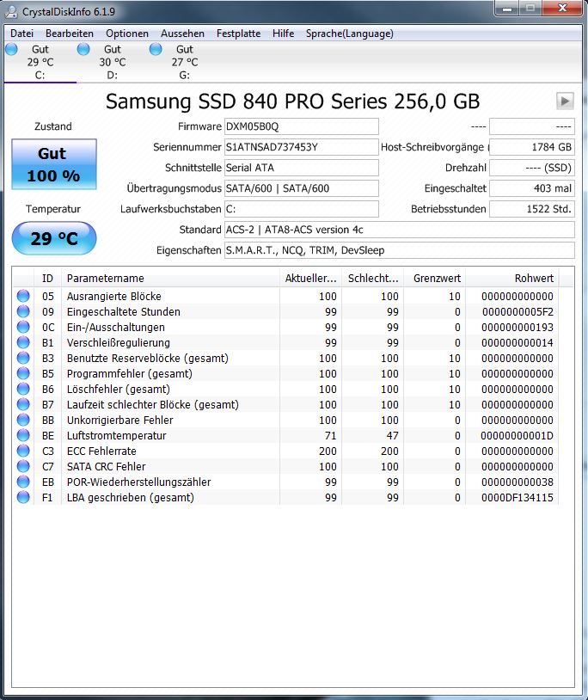
Task: Open the Hilfe menu
Action: point(284,34)
